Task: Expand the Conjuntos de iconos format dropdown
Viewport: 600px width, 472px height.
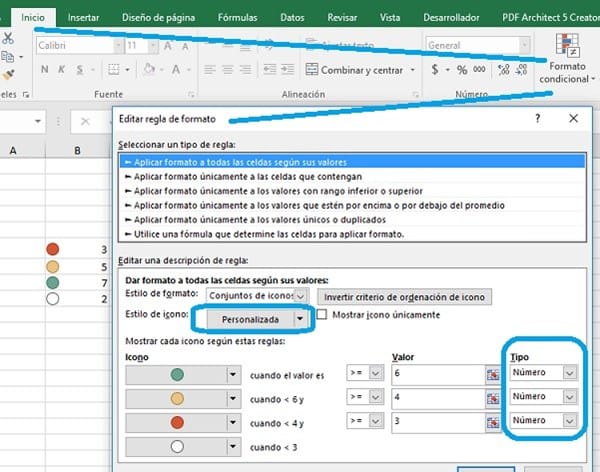Action: (301, 296)
